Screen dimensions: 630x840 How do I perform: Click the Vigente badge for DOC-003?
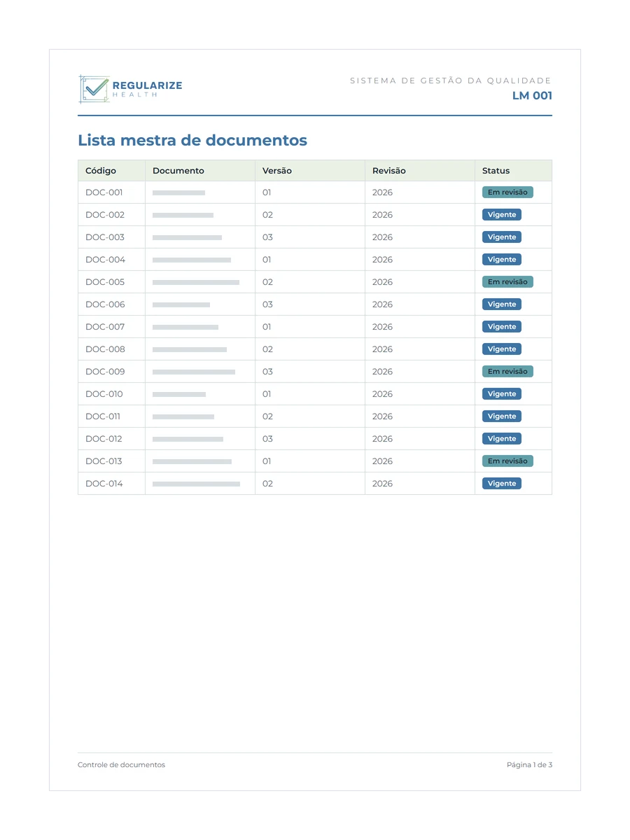click(x=502, y=237)
